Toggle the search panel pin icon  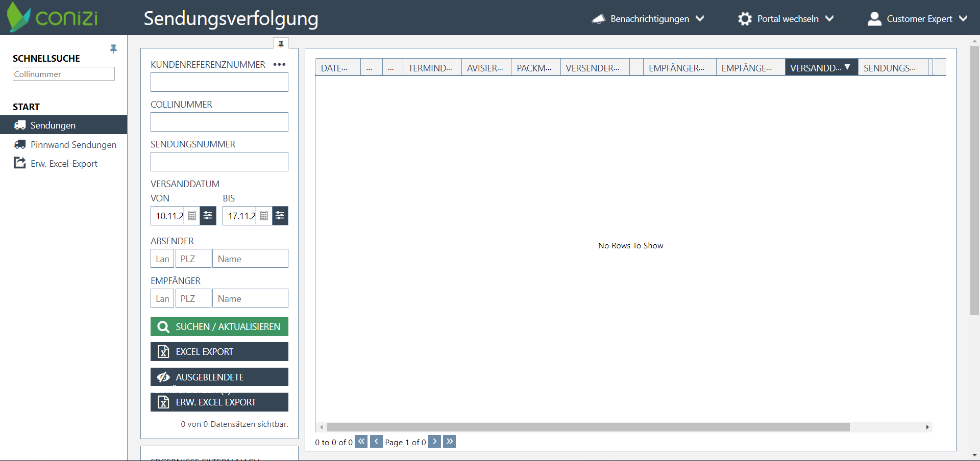click(x=281, y=44)
